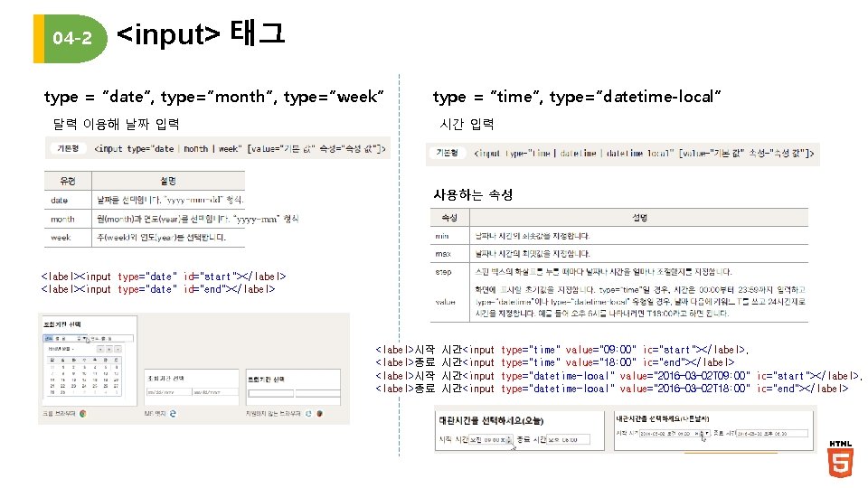Image resolution: width=868 pixels, height=488 pixels.
Task: Click the '유형' table header
Action: [68, 181]
